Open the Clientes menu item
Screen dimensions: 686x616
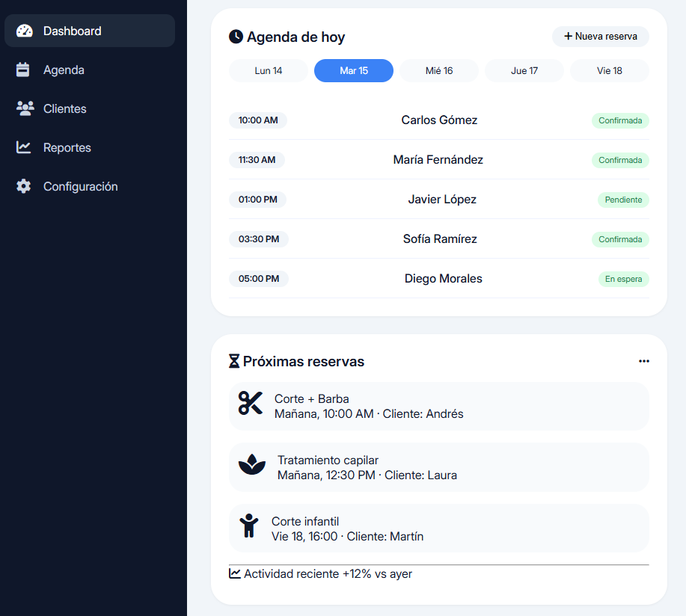click(x=65, y=108)
